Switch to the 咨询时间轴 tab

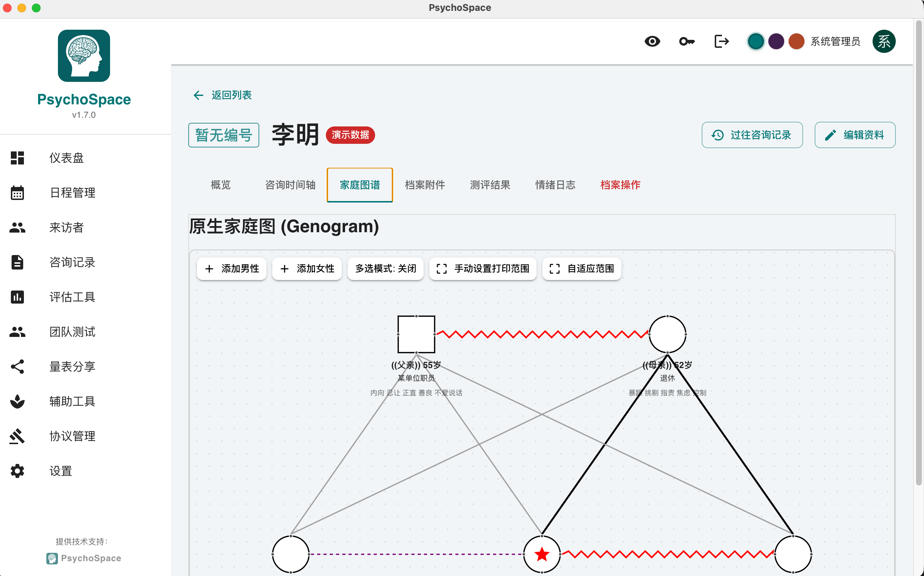(290, 185)
